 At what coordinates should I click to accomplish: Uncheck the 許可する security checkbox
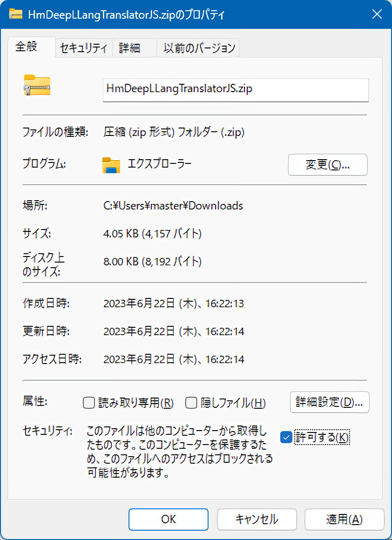click(286, 437)
